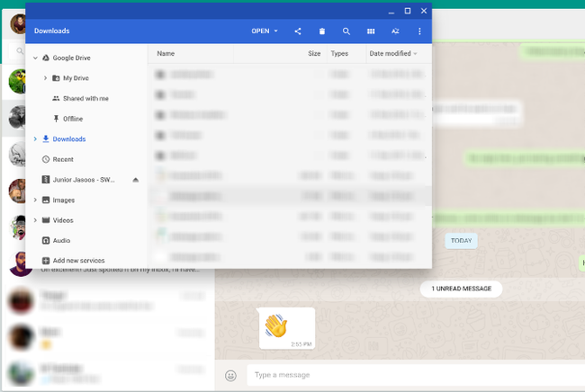This screenshot has width=585, height=392.
Task: Open the AZ sort options
Action: [x=395, y=31]
